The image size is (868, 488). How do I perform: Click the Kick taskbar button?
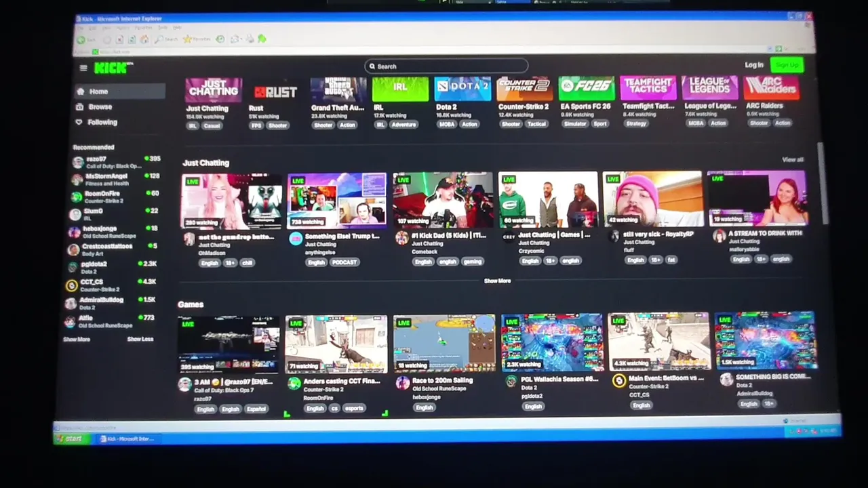point(127,439)
